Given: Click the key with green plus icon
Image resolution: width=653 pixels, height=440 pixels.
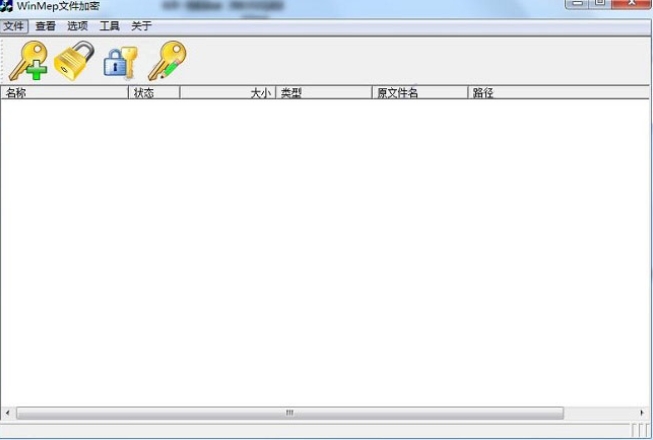Looking at the screenshot, I should [28, 61].
